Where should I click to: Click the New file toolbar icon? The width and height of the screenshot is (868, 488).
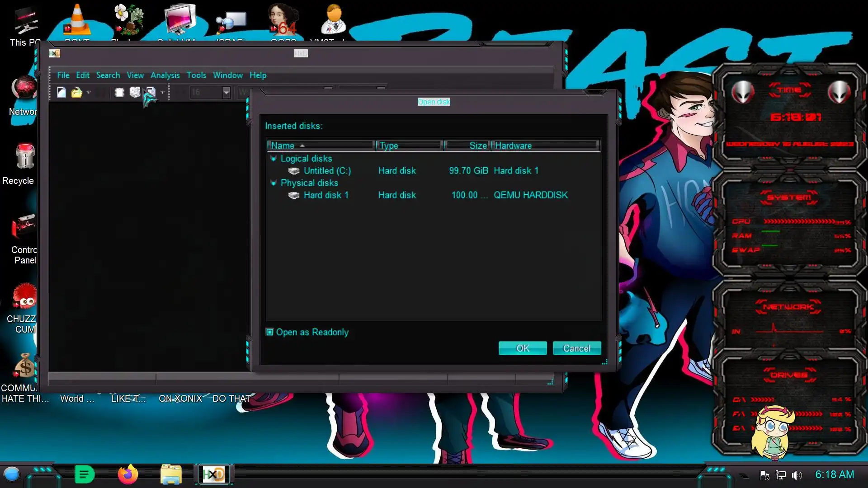(61, 93)
